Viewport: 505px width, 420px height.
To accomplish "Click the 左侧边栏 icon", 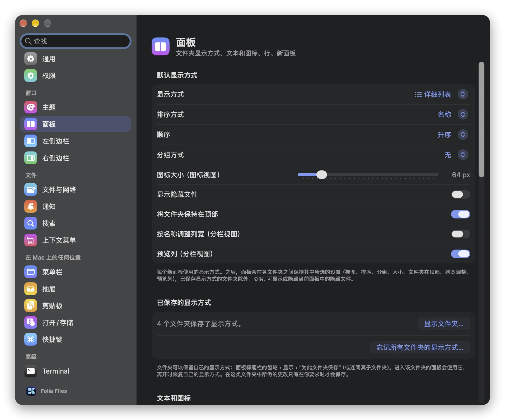I will pyautogui.click(x=31, y=141).
